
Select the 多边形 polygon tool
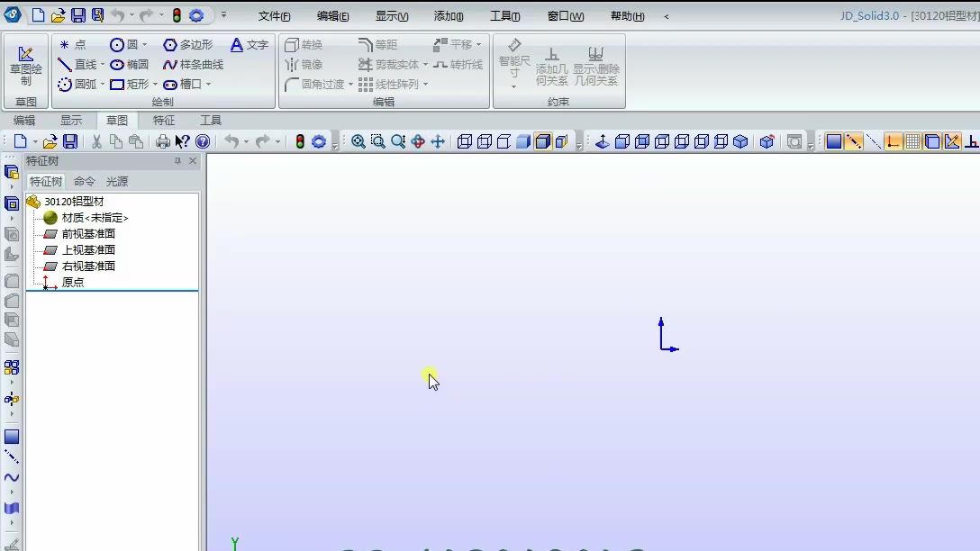(188, 45)
